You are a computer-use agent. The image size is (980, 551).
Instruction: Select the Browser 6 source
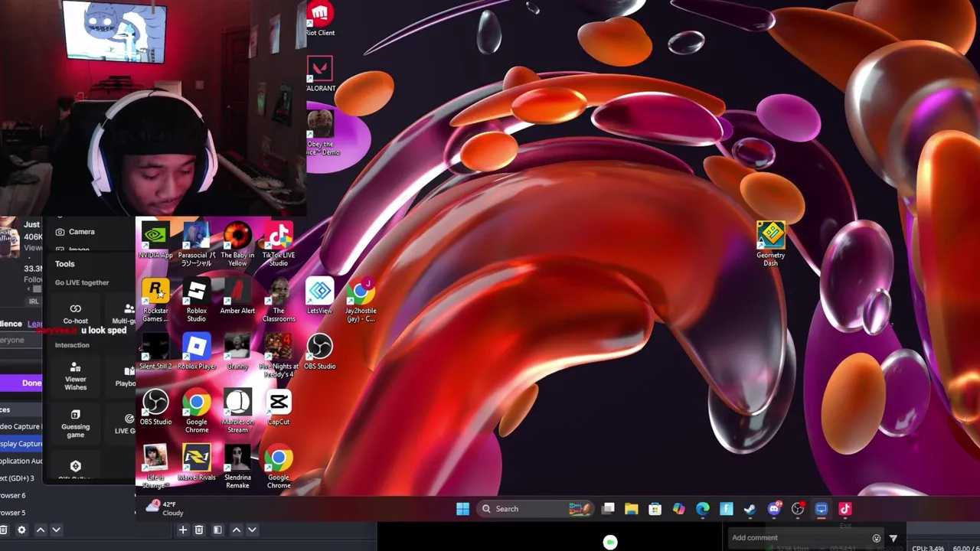coord(14,496)
